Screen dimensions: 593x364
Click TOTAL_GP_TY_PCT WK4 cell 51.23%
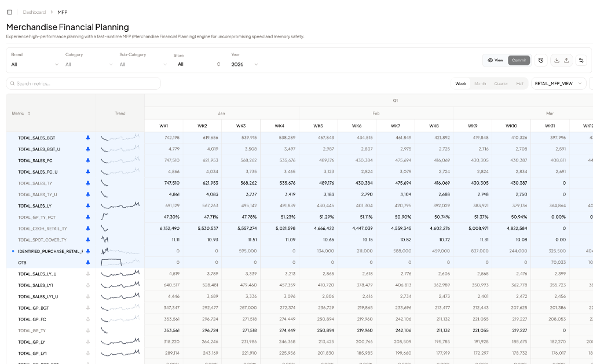coord(280,217)
